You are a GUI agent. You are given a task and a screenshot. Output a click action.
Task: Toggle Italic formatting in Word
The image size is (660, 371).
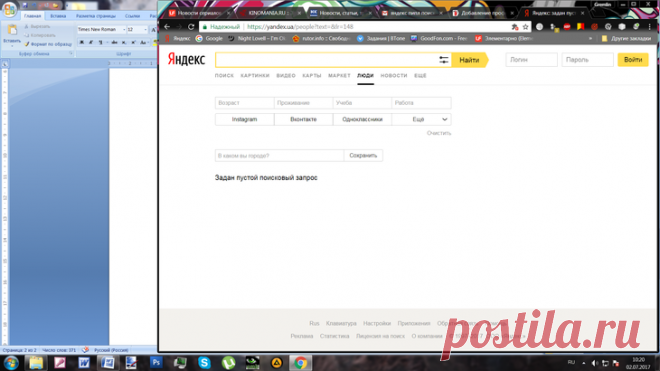90,42
